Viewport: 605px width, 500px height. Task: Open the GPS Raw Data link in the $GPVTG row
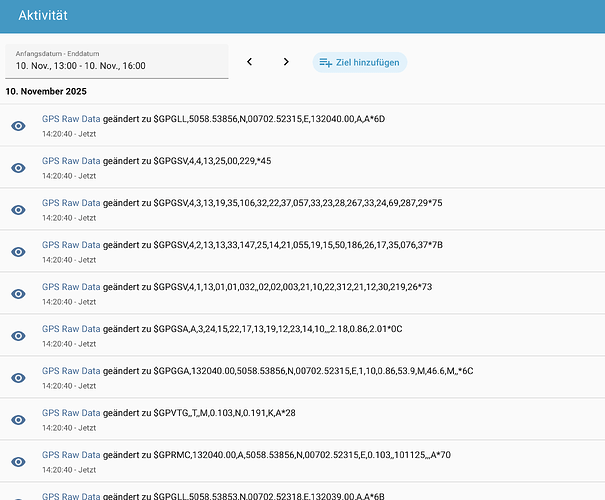71,413
